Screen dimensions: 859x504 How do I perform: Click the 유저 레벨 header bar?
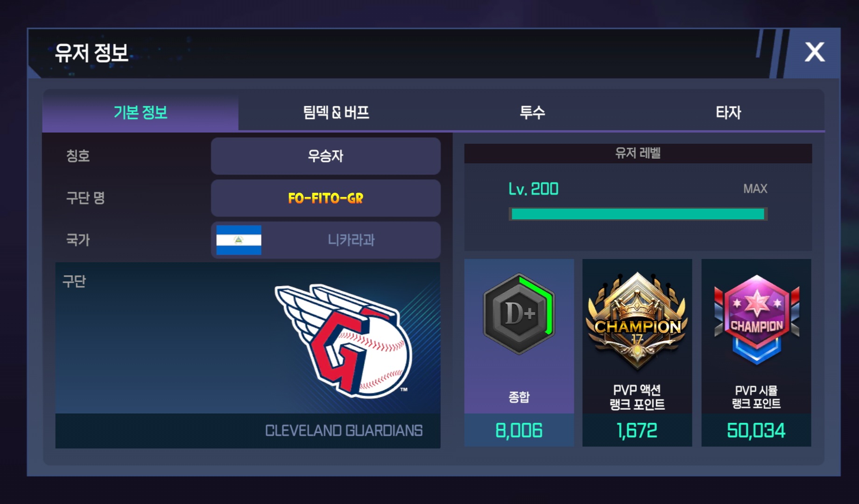click(638, 153)
